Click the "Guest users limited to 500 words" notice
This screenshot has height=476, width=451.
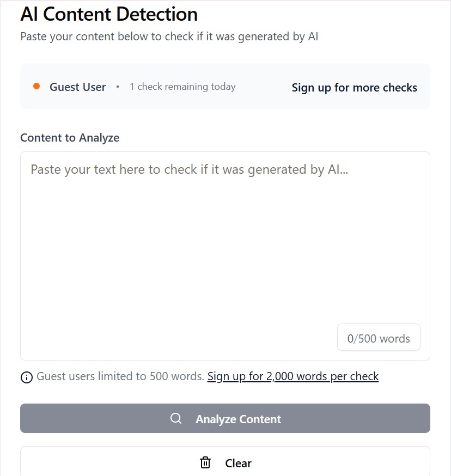coord(120,376)
